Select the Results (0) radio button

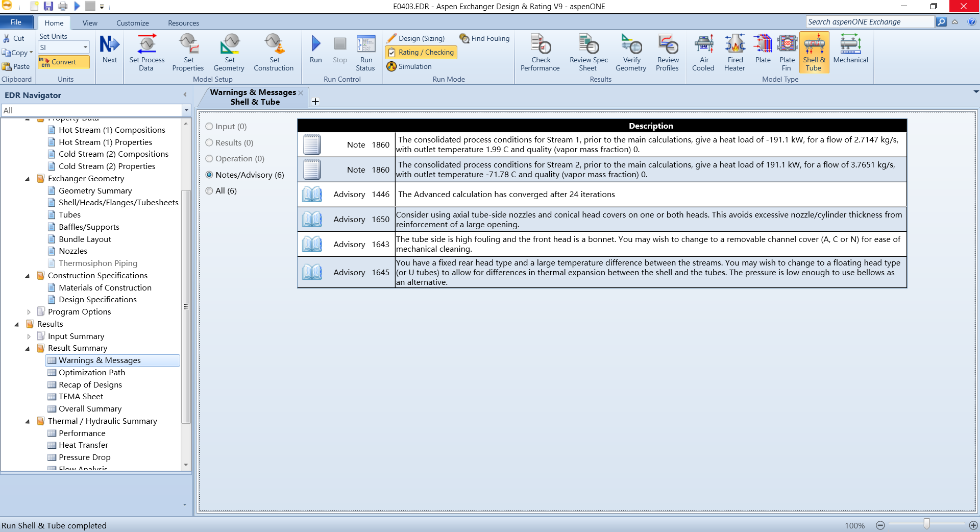tap(209, 143)
